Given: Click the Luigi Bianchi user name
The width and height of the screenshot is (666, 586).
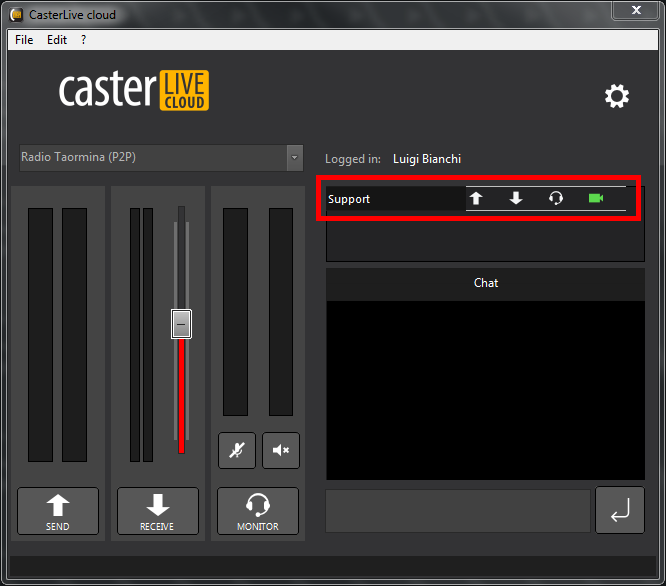Looking at the screenshot, I should 427,159.
